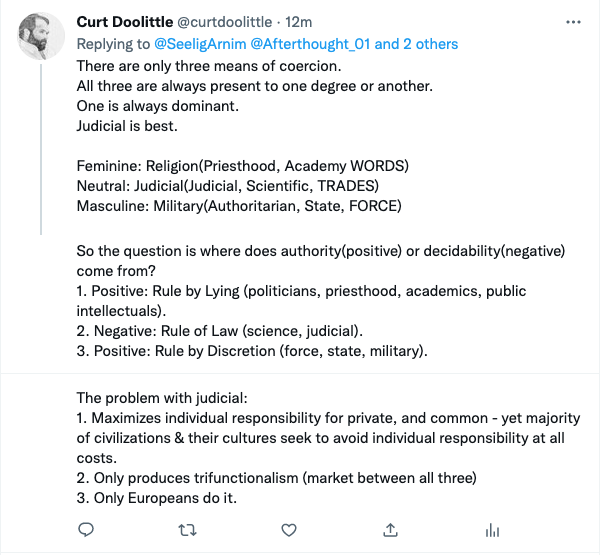
Task: Open the more options ellipsis menu
Action: pos(572,22)
